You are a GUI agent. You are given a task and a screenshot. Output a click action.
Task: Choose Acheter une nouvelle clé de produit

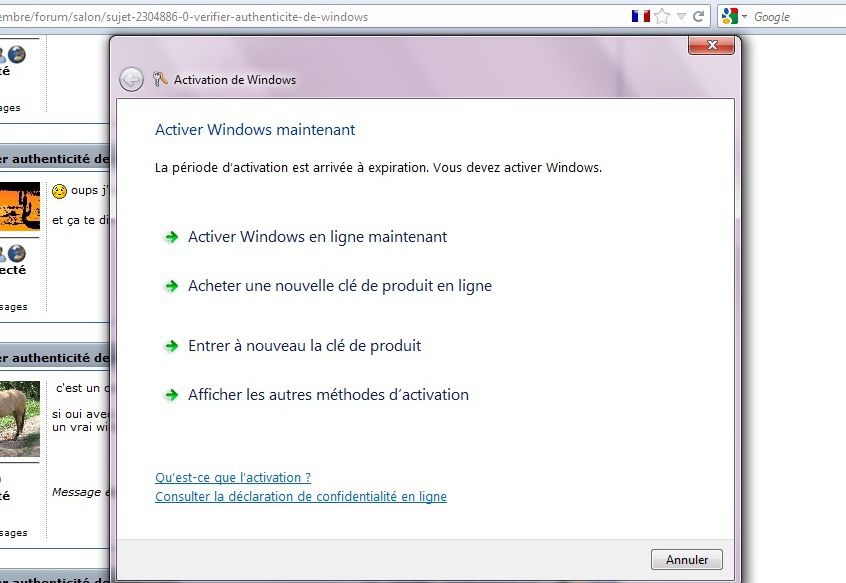339,286
